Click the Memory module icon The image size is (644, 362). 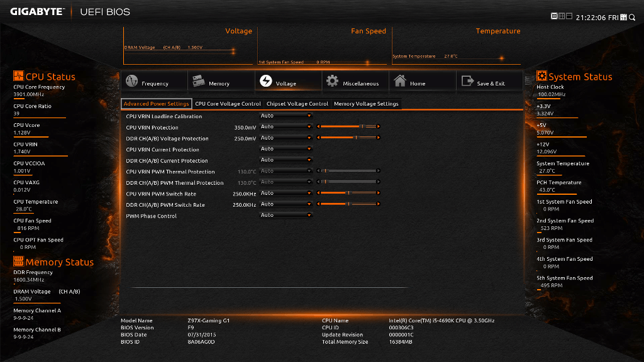[199, 81]
